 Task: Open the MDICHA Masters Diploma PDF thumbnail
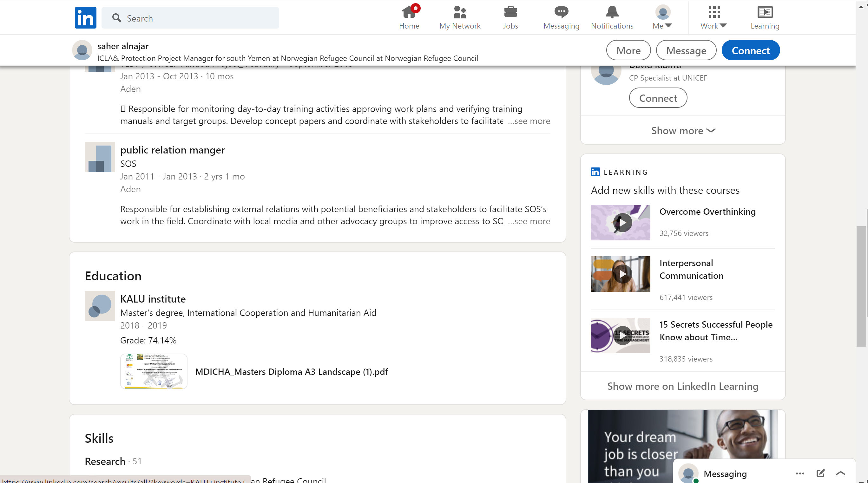pyautogui.click(x=154, y=371)
